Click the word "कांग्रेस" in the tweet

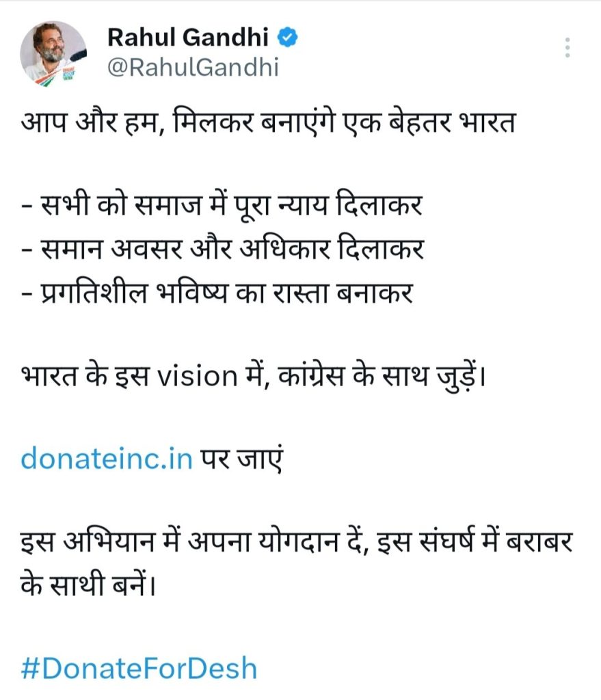pos(311,375)
